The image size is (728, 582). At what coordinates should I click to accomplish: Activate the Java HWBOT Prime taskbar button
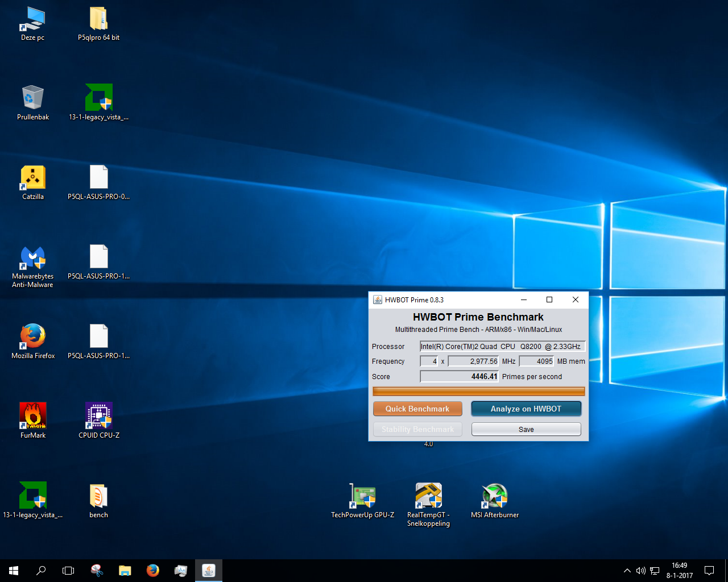click(x=209, y=571)
